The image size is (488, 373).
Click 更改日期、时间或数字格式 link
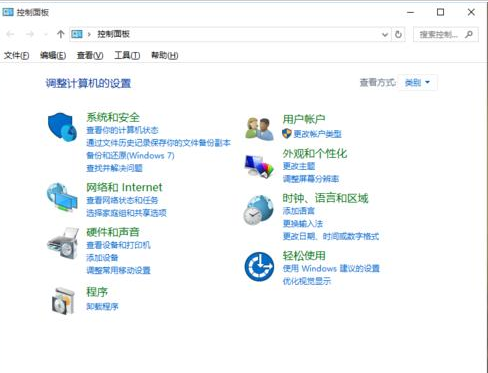click(331, 236)
